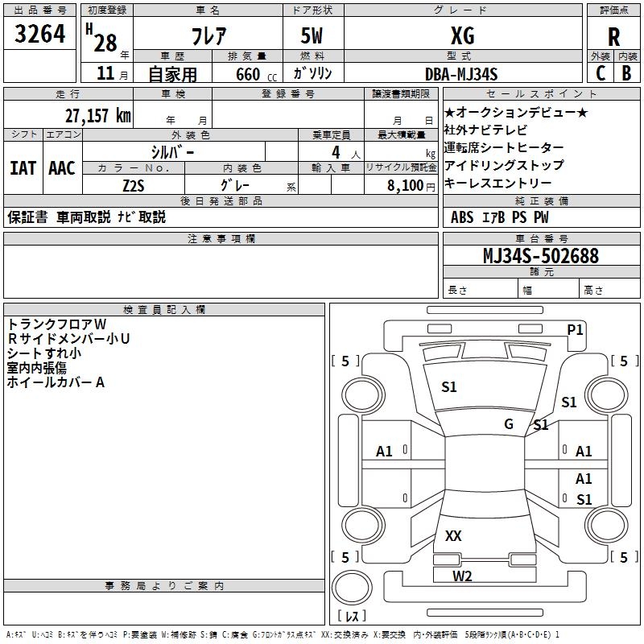
Task: Click the star-marked オークションデビュー sales point
Action: click(516, 112)
